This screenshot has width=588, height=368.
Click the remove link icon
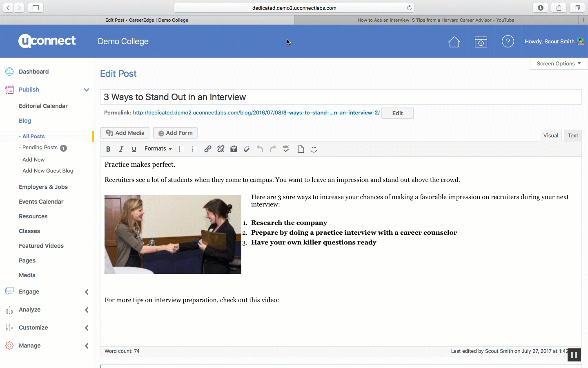tap(221, 149)
